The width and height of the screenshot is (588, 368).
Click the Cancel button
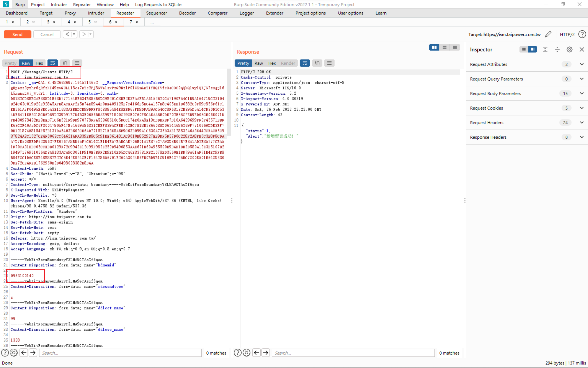tap(47, 34)
